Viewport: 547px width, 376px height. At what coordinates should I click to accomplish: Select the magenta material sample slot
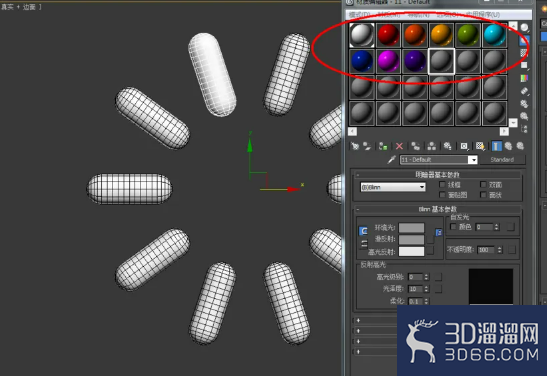[x=388, y=61]
